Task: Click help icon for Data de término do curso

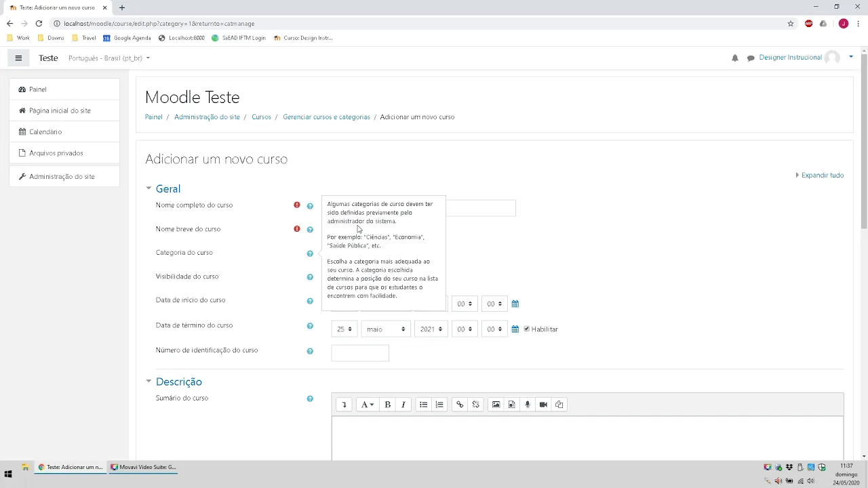Action: [x=310, y=326]
